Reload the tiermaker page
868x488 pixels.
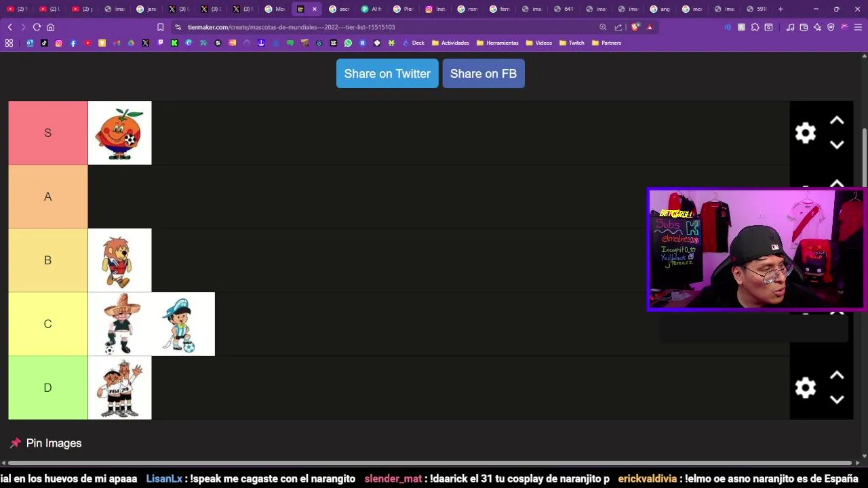37,27
